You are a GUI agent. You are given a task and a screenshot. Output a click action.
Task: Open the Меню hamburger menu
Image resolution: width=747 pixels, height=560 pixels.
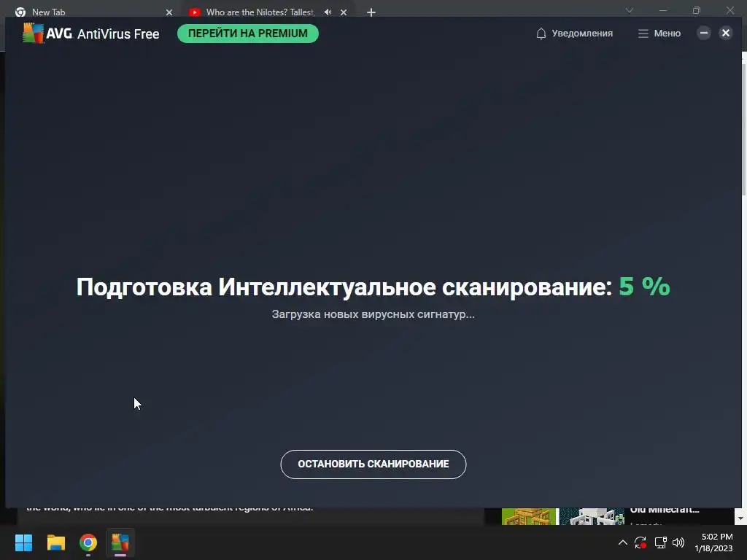[x=659, y=34]
